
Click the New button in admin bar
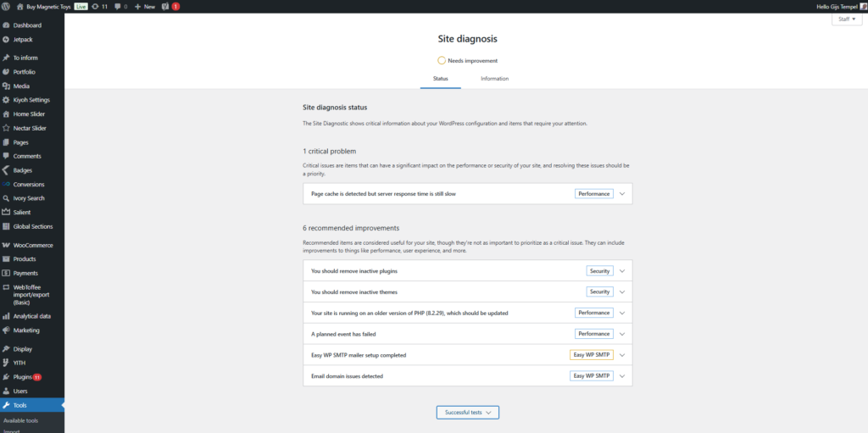tap(144, 6)
